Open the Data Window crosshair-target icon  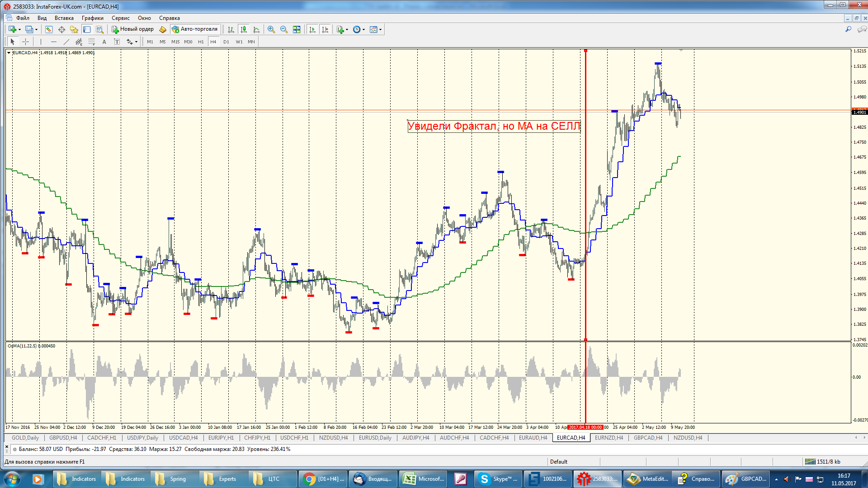(x=61, y=29)
